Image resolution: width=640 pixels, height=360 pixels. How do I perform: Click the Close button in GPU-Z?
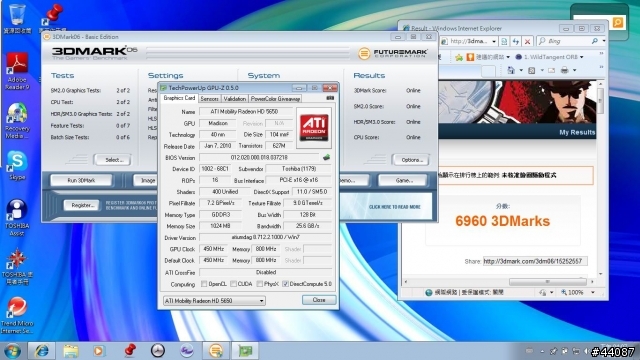tap(319, 300)
